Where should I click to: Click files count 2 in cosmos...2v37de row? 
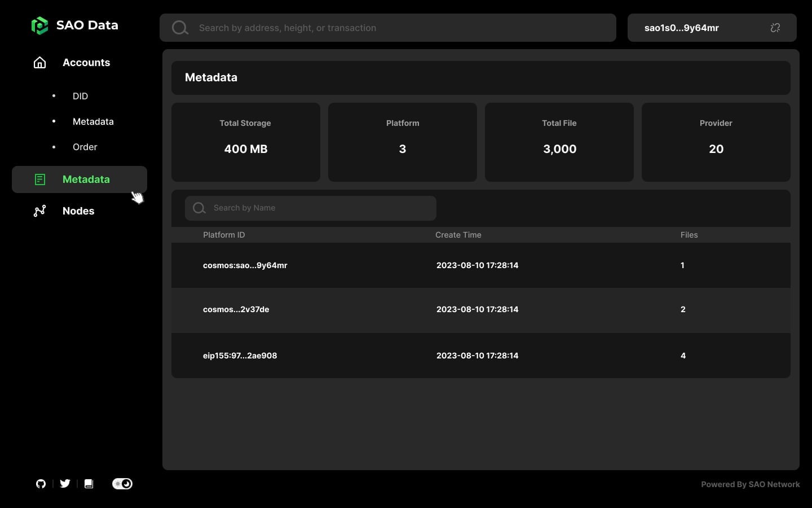click(x=683, y=309)
